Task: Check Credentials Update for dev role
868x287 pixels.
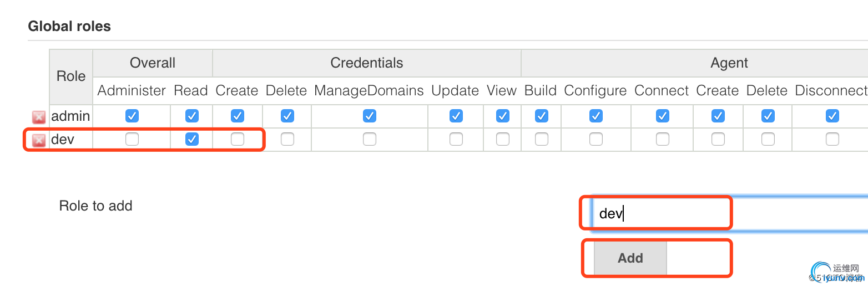Action: click(456, 139)
